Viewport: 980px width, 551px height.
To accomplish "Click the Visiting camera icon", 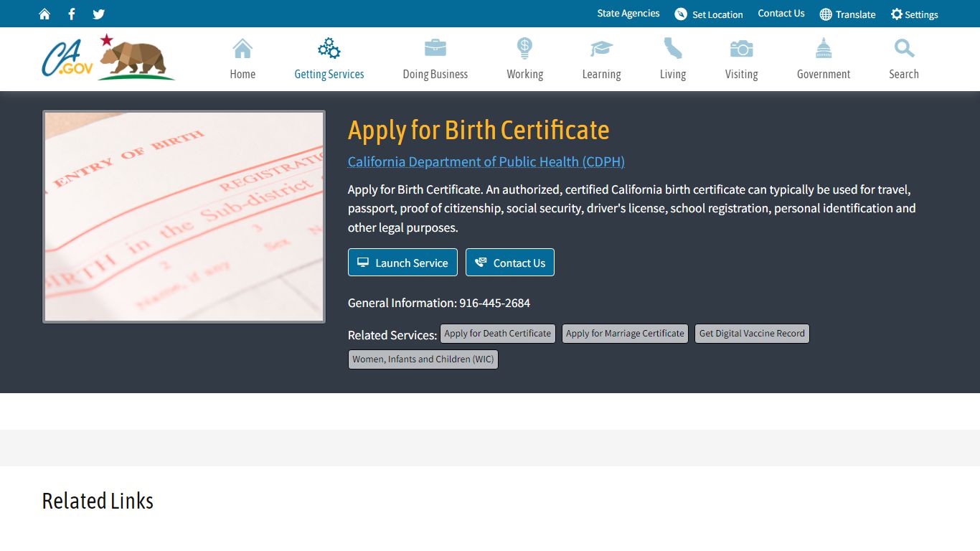I will point(741,49).
